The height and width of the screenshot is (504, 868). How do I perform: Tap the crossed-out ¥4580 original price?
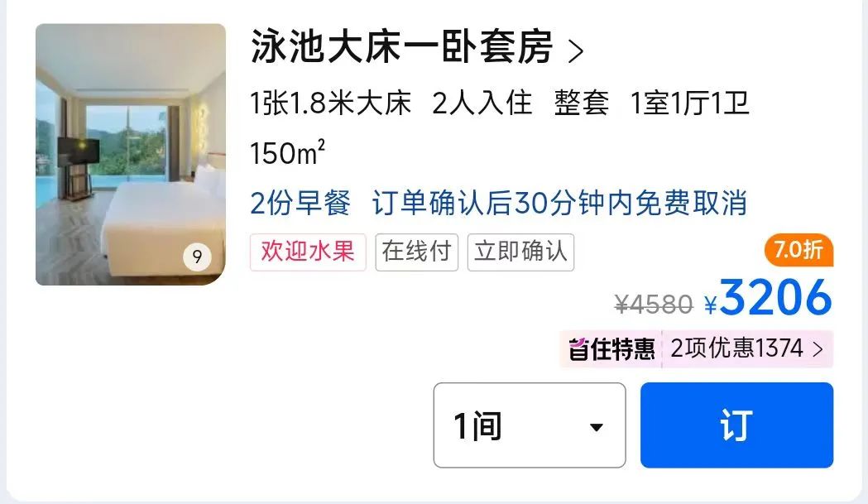654,304
